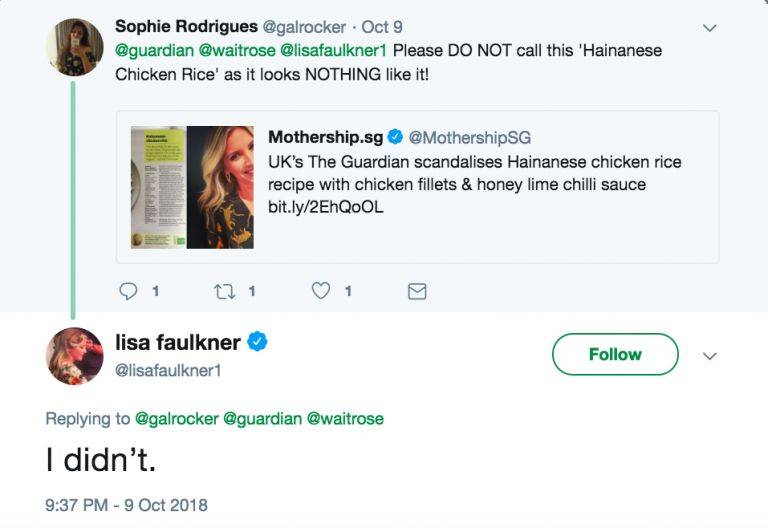Image resolution: width=768 pixels, height=528 pixels.
Task: Open the chevron menu next to Follow
Action: [x=710, y=355]
